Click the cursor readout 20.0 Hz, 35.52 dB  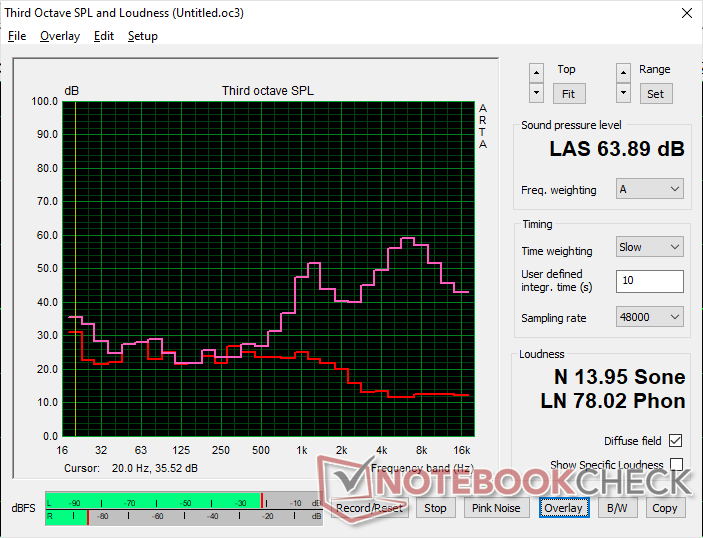pos(155,468)
